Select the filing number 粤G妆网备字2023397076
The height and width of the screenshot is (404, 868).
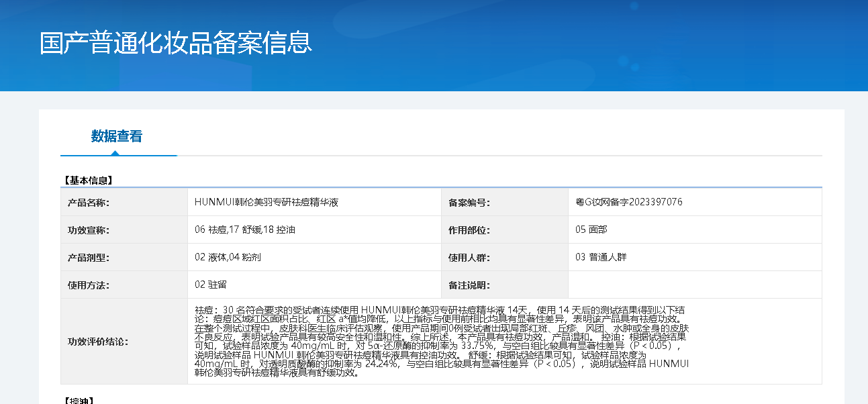[x=629, y=202]
